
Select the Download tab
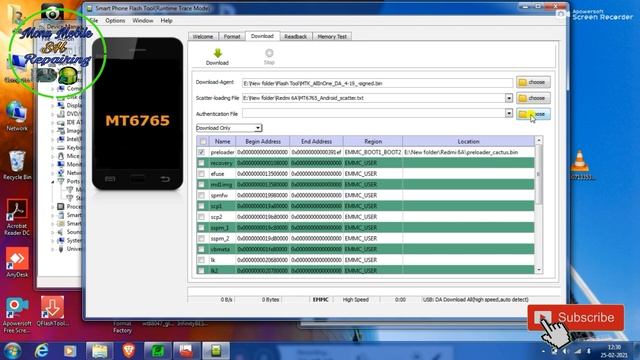click(262, 36)
